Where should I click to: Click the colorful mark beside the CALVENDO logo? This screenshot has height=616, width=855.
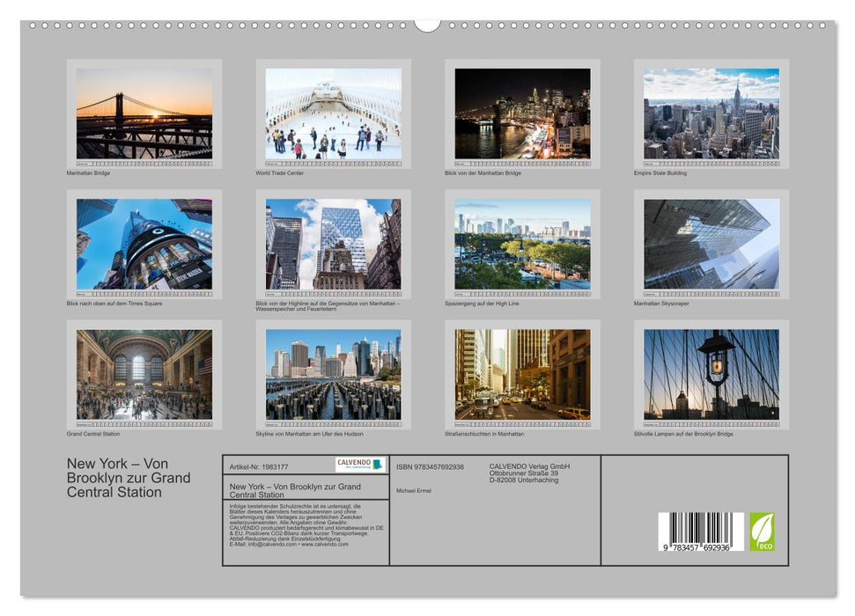click(377, 465)
